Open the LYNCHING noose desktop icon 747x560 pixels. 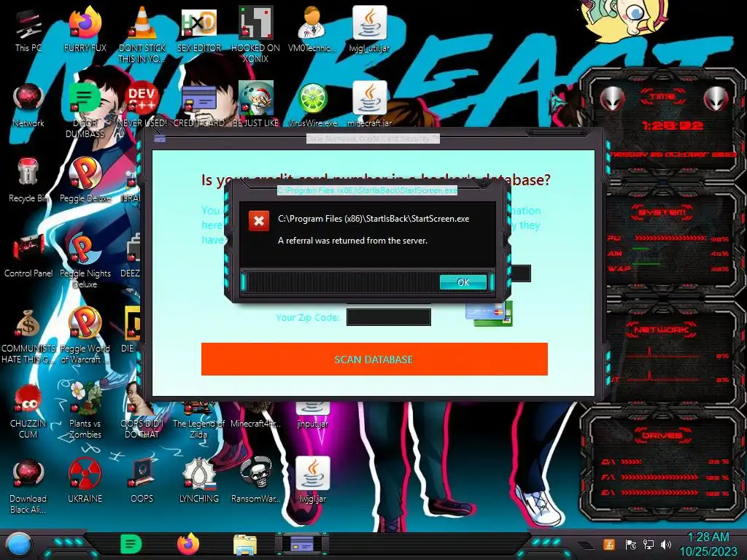tap(199, 481)
